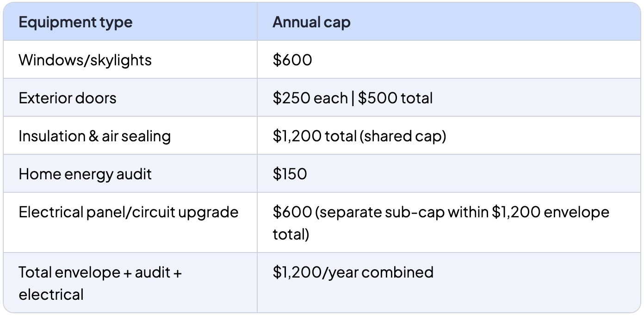The width and height of the screenshot is (644, 316).
Task: Click the word "electrical" in the last row
Action: pyautogui.click(x=51, y=295)
